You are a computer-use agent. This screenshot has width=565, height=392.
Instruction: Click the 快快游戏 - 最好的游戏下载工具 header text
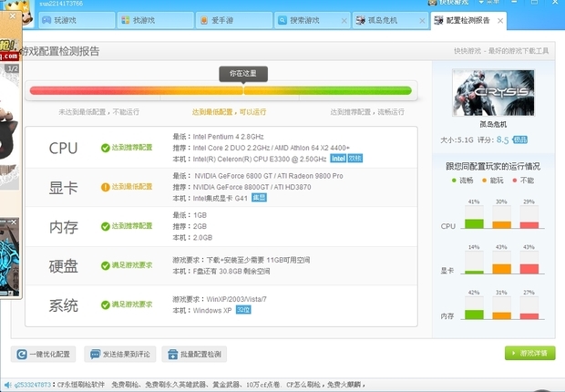(501, 51)
